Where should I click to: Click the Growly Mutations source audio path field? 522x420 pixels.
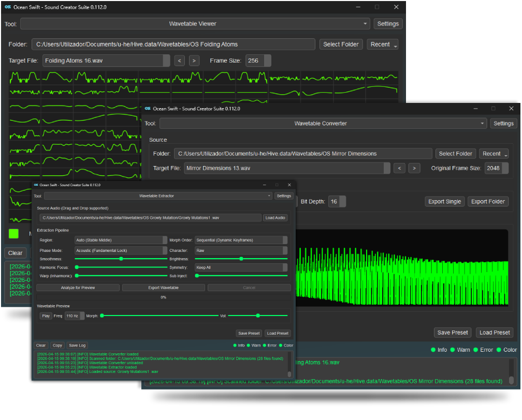click(x=150, y=218)
